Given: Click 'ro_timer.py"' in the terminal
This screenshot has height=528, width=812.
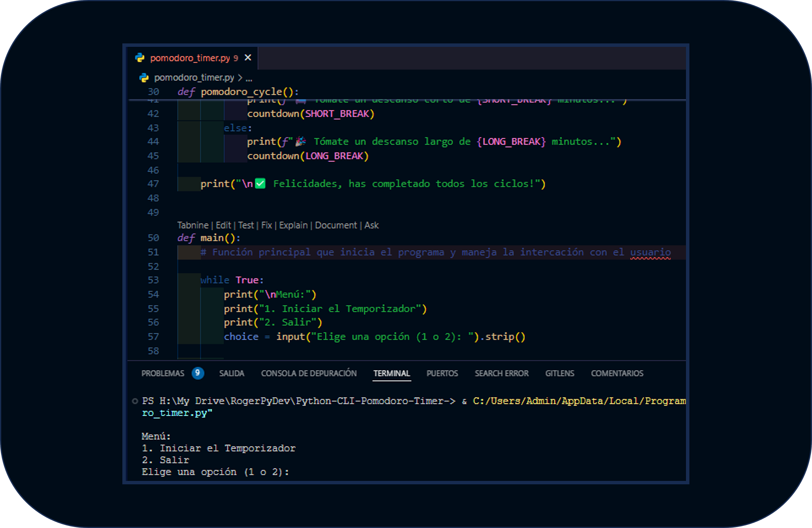Looking at the screenshot, I should click(x=177, y=413).
